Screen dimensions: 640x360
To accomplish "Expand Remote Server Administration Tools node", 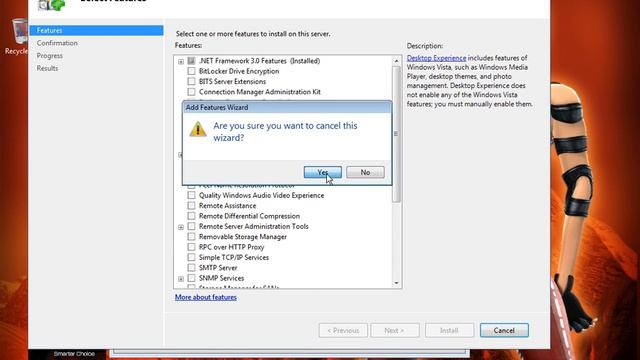I will click(x=181, y=227).
